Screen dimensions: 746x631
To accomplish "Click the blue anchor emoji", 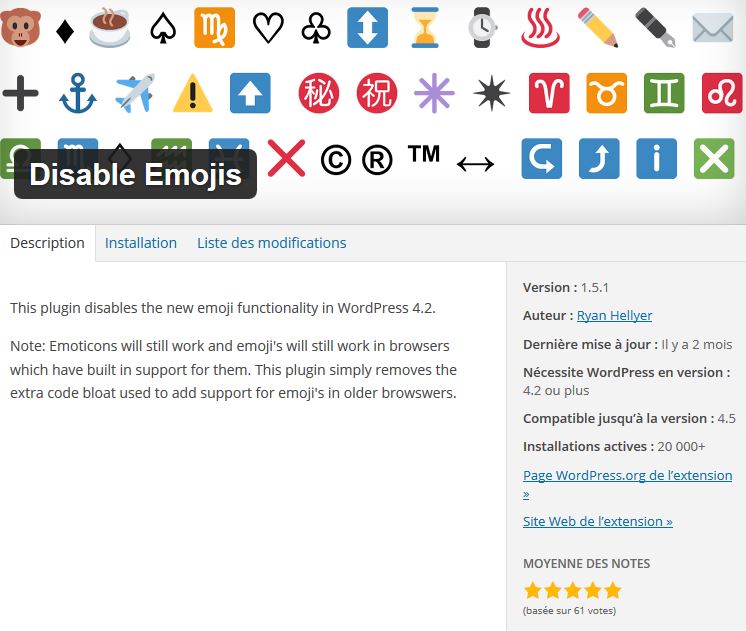I will pyautogui.click(x=77, y=94).
